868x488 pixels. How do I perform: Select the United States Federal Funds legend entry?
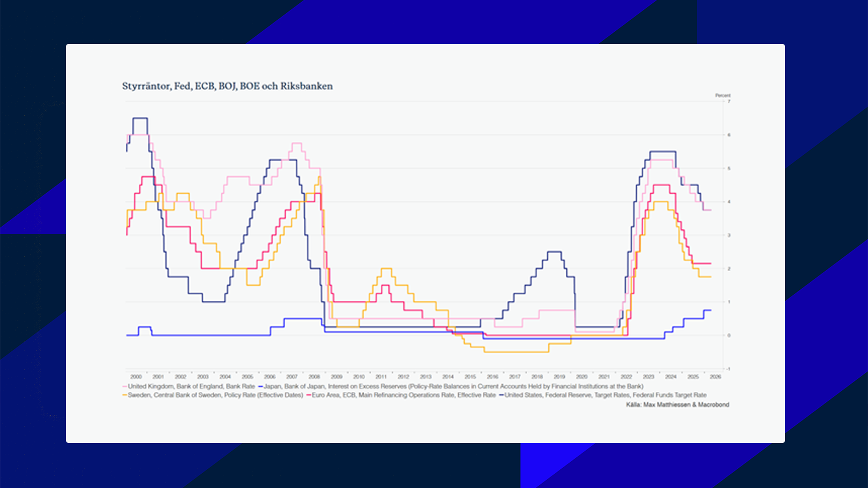tap(605, 395)
